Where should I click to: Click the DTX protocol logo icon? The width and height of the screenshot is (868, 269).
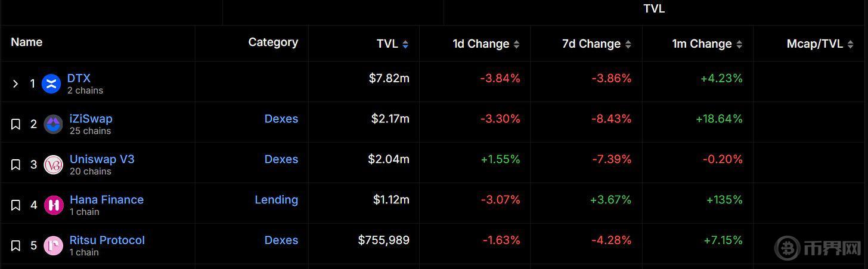51,84
